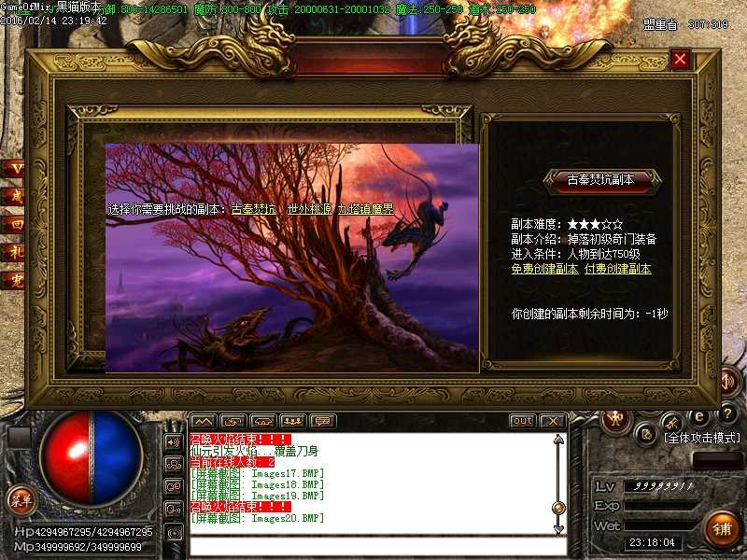747x560 pixels.
Task: Click the left side 成 red tab
Action: pos(13,196)
